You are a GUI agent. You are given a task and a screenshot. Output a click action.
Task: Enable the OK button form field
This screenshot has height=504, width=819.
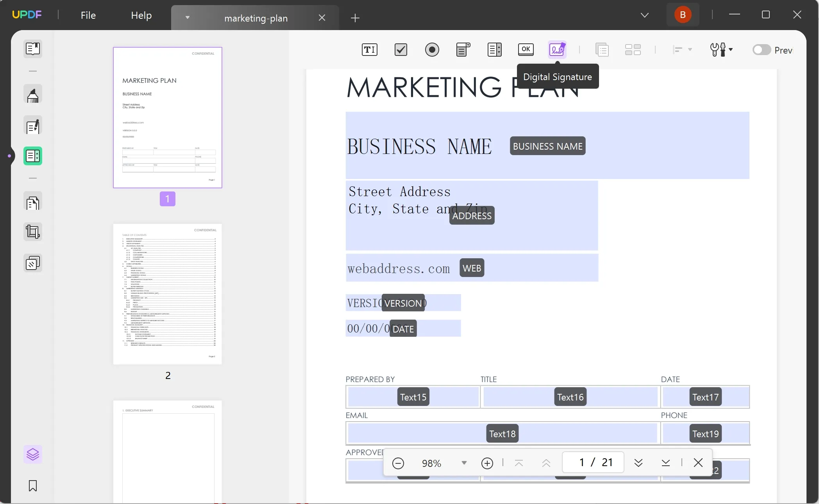(526, 50)
